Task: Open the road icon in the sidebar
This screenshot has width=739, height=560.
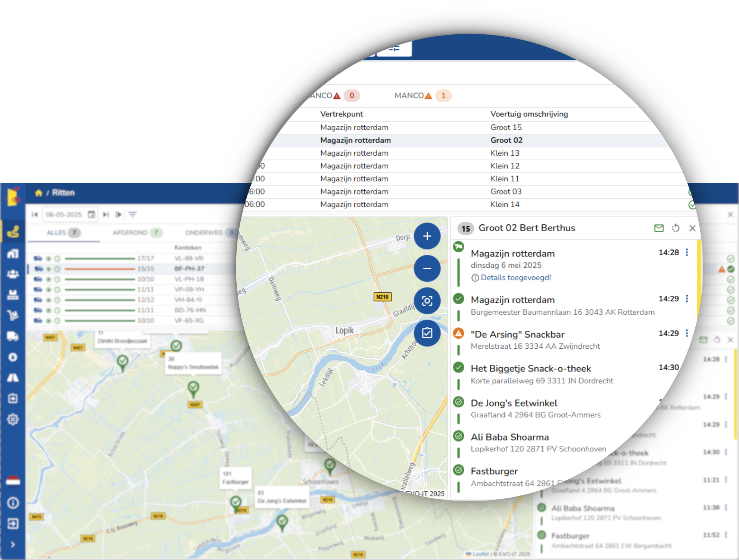Action: [x=13, y=378]
